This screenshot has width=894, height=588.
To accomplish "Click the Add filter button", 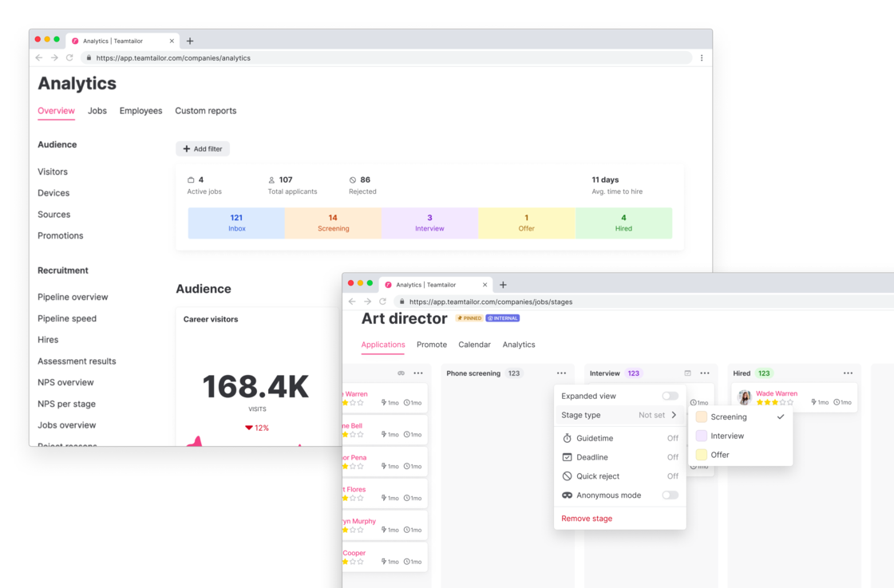I will coord(202,148).
